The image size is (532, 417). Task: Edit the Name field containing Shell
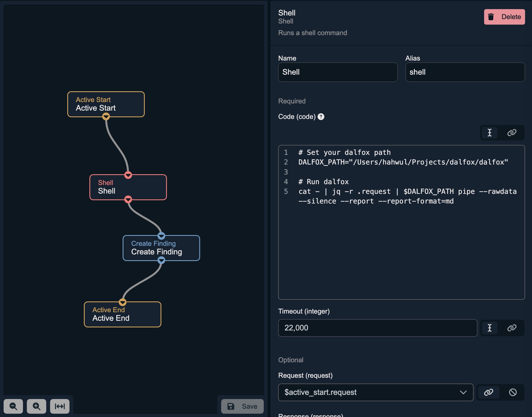click(x=338, y=72)
